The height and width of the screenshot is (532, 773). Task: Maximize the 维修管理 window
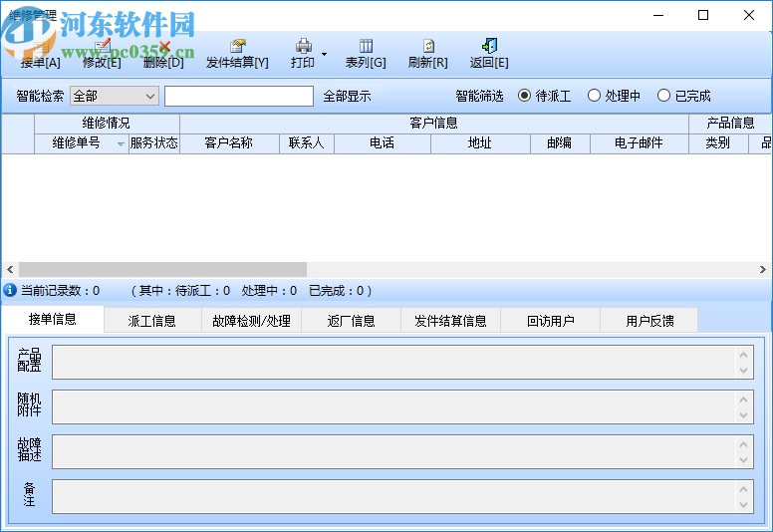click(x=703, y=15)
